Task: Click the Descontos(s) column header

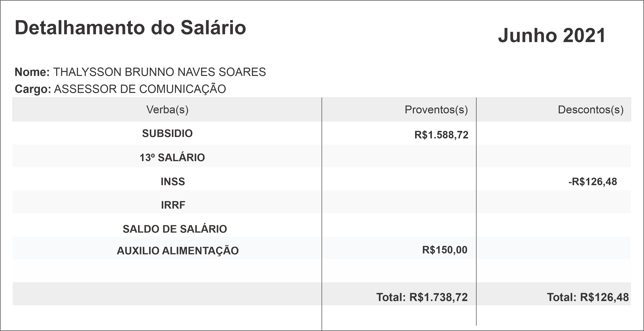Action: coord(591,110)
